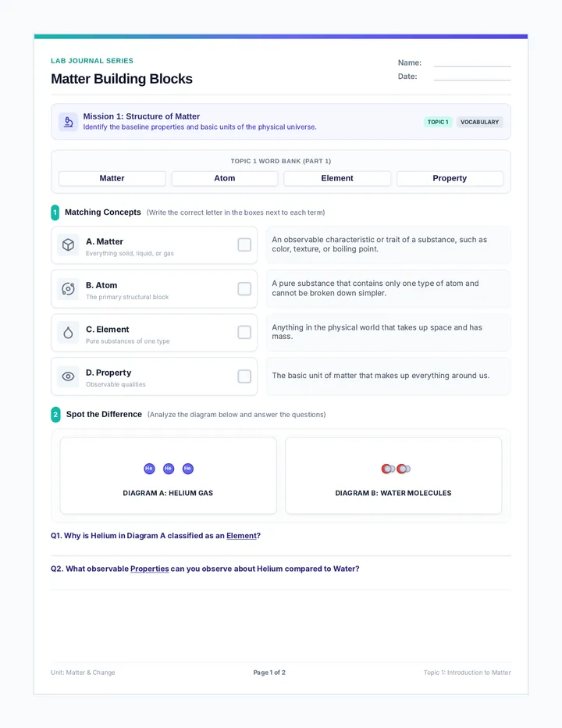
Task: Click the third helium atom in Diagram A
Action: pos(187,469)
